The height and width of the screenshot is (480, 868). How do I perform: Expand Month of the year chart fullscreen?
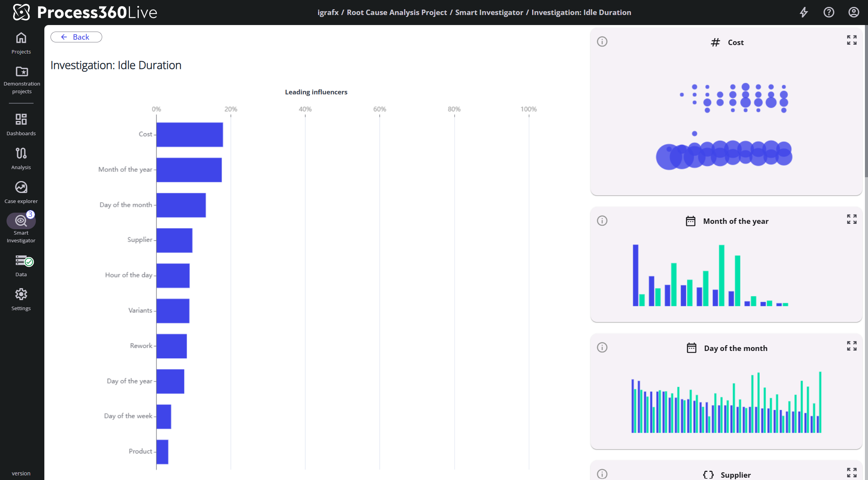(852, 219)
